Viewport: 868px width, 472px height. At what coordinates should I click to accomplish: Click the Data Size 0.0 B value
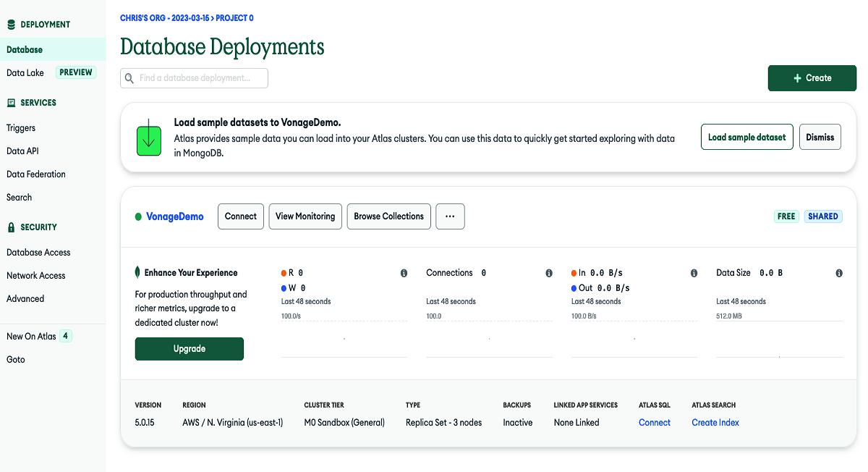pos(771,273)
